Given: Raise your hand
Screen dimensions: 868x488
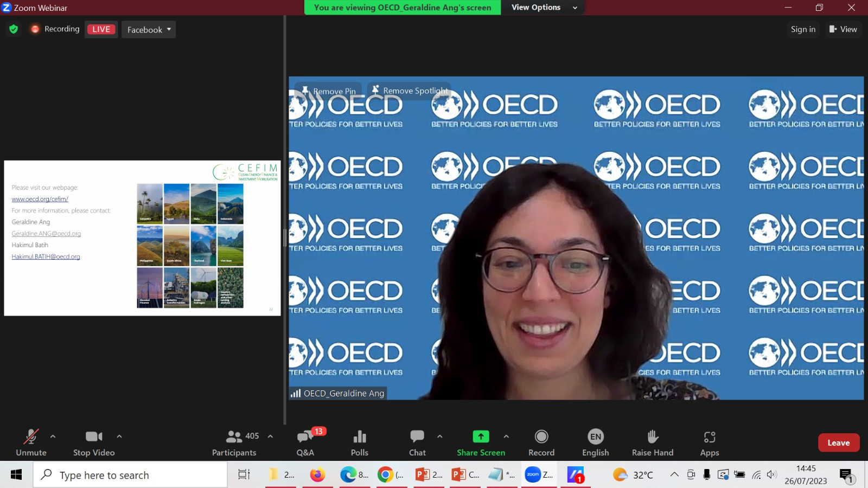Looking at the screenshot, I should point(652,442).
